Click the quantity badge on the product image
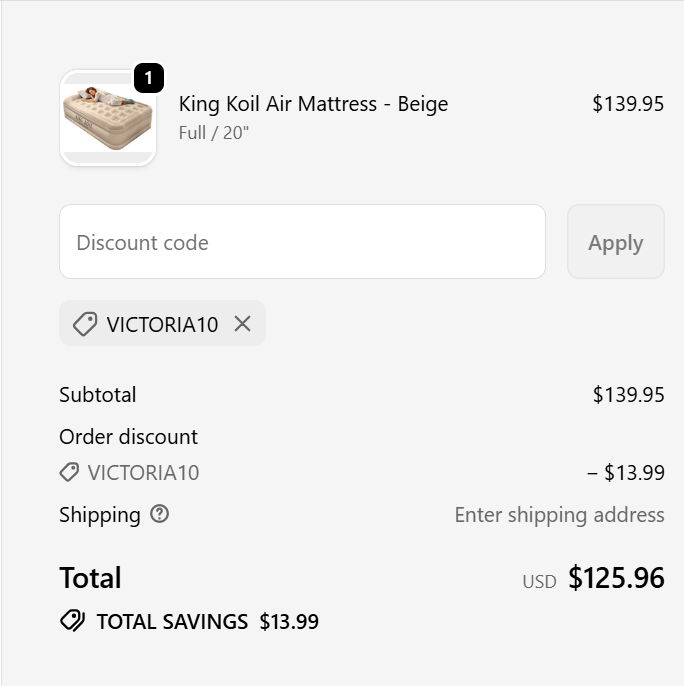 point(148,78)
